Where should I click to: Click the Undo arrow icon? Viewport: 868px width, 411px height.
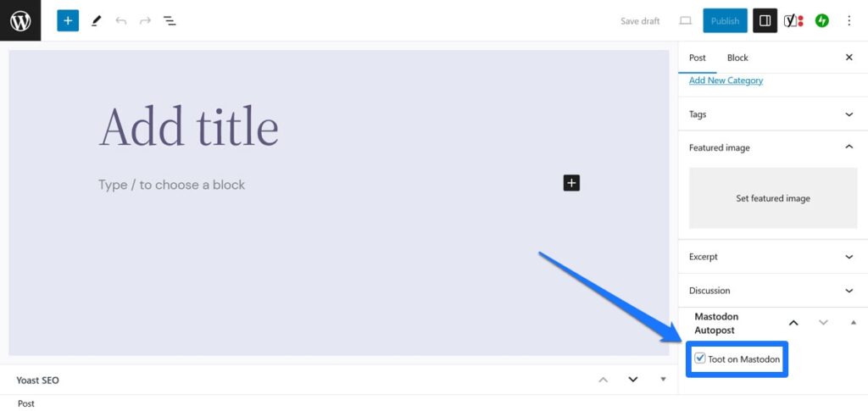coord(120,20)
